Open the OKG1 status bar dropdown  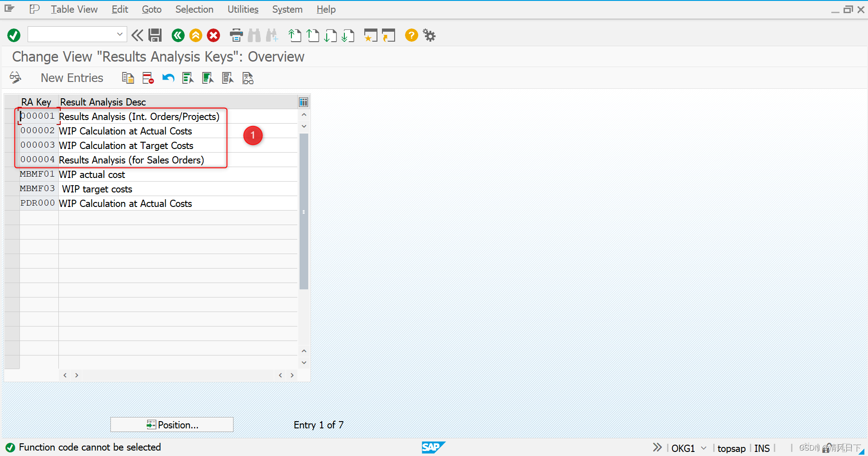tap(704, 448)
